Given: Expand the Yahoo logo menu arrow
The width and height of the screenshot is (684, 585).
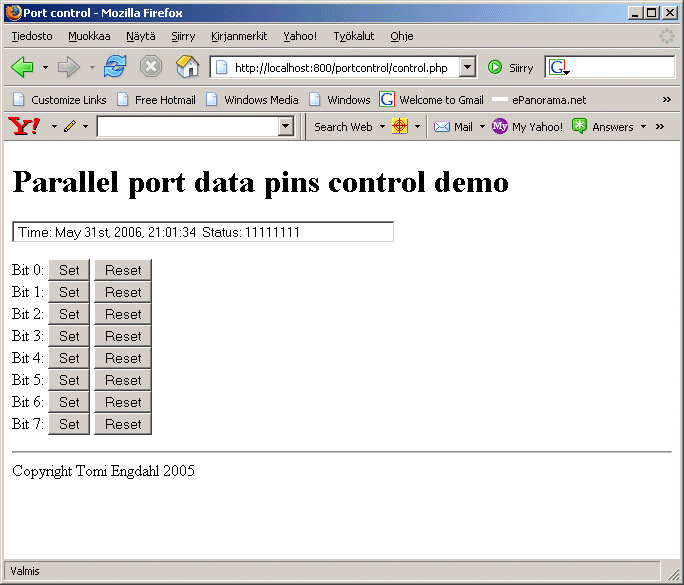Looking at the screenshot, I should coord(54,127).
